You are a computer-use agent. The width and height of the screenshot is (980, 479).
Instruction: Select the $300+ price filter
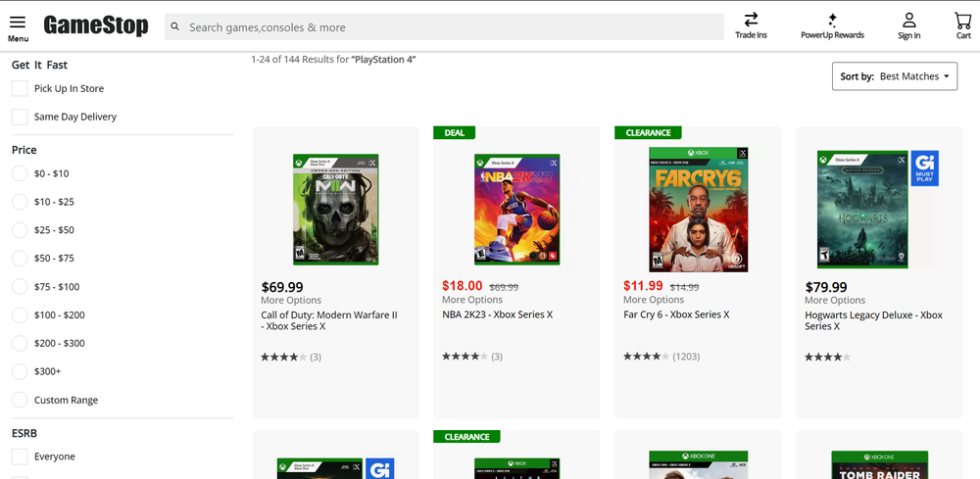[20, 372]
